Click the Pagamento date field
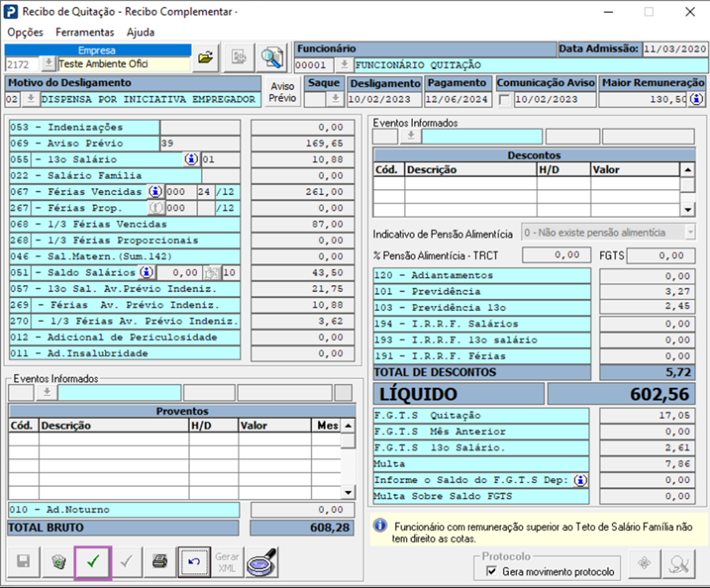Image resolution: width=710 pixels, height=588 pixels. click(x=457, y=99)
